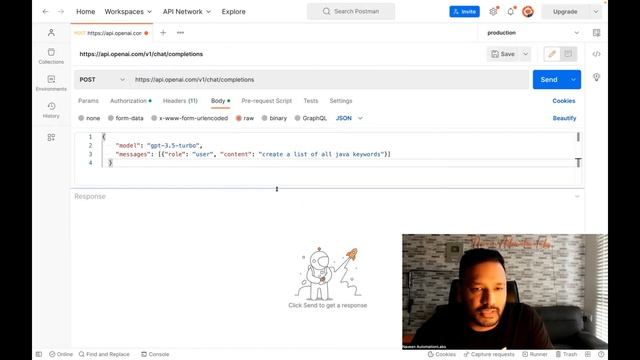Toggle the sidebar icon in status bar
Image resolution: width=640 pixels, height=360 pixels.
click(39, 354)
